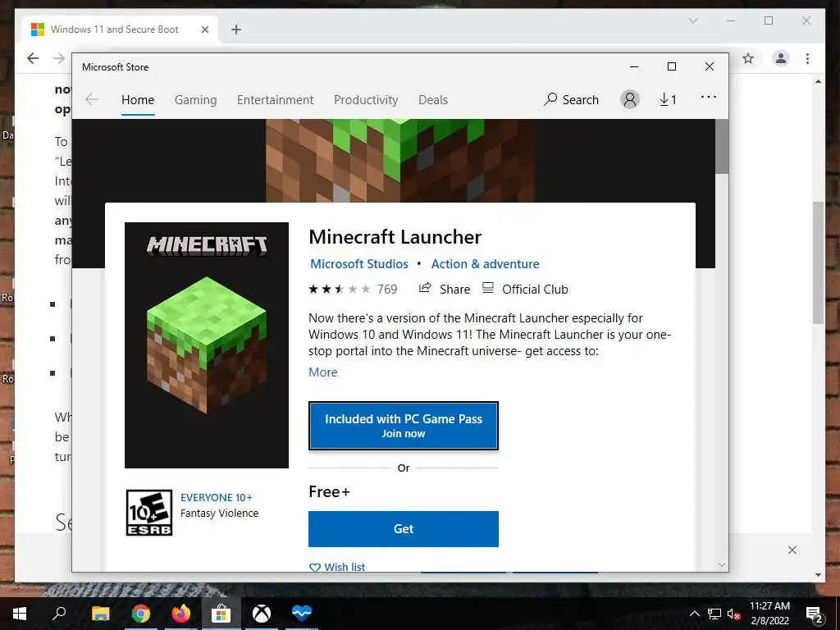The width and height of the screenshot is (840, 630).
Task: Join PC Game Pass now
Action: pyautogui.click(x=404, y=426)
